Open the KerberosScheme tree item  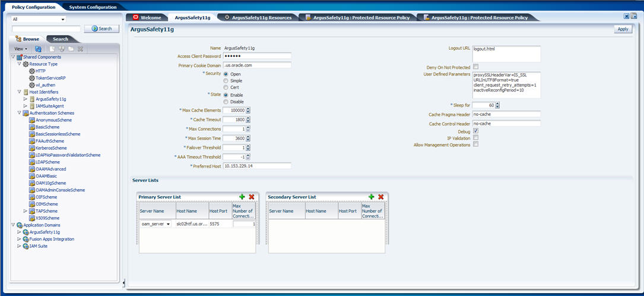pos(51,148)
